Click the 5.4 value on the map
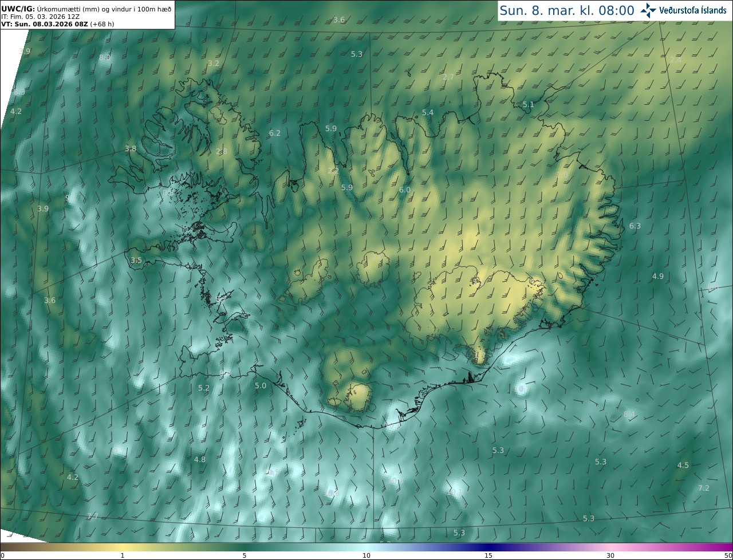The height and width of the screenshot is (560, 733). click(x=428, y=113)
